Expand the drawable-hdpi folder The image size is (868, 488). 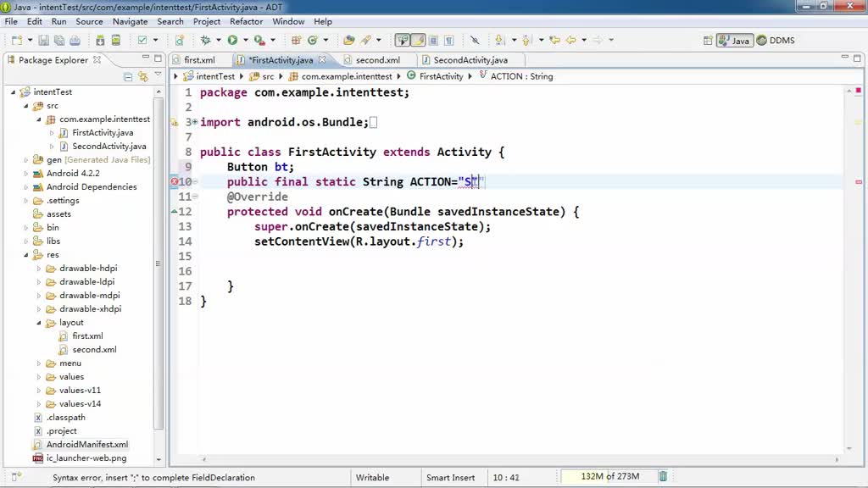point(39,269)
